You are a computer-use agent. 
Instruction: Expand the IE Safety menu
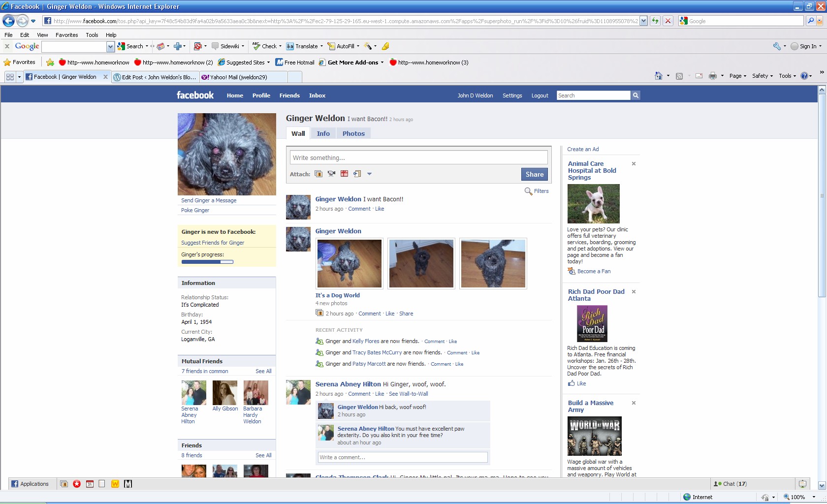pos(762,76)
